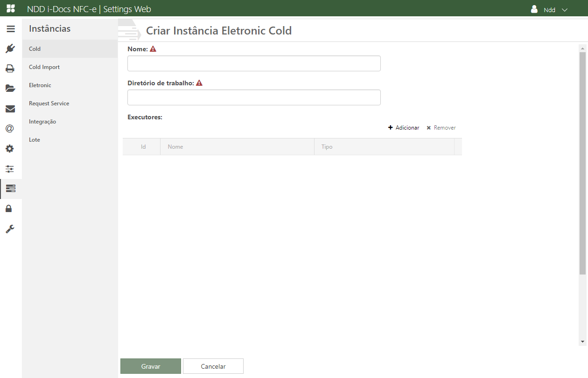Screen dimensions: 588x378
Task: Focus the Nome text input field
Action: click(254, 63)
